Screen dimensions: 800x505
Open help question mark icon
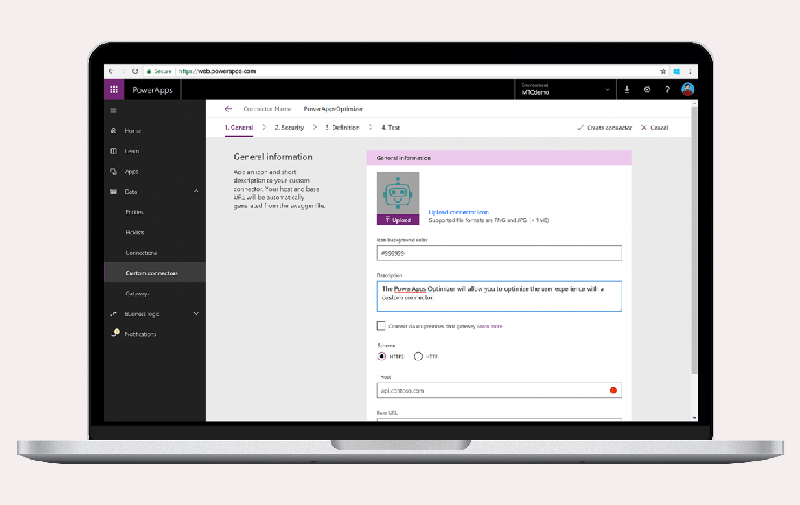coord(667,90)
